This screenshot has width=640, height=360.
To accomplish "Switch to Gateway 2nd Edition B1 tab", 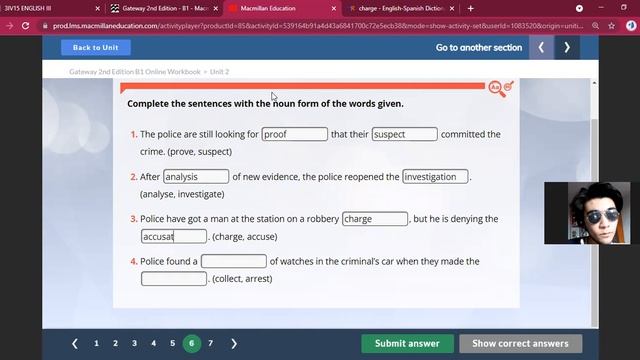I will [165, 8].
